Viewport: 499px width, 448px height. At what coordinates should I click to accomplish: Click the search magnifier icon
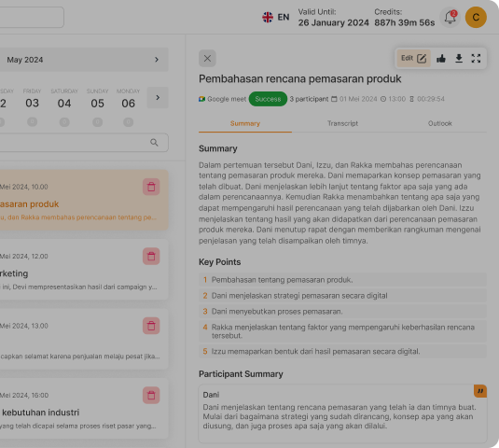tap(154, 143)
